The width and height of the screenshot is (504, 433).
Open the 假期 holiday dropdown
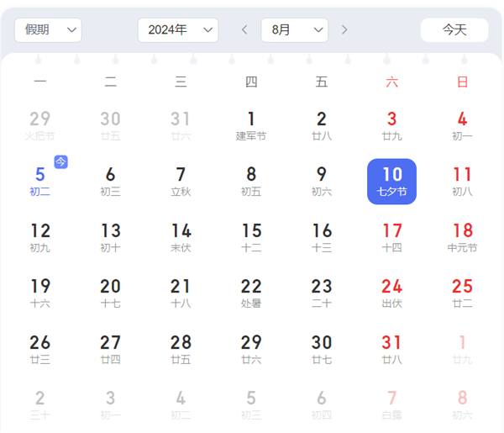tap(48, 30)
